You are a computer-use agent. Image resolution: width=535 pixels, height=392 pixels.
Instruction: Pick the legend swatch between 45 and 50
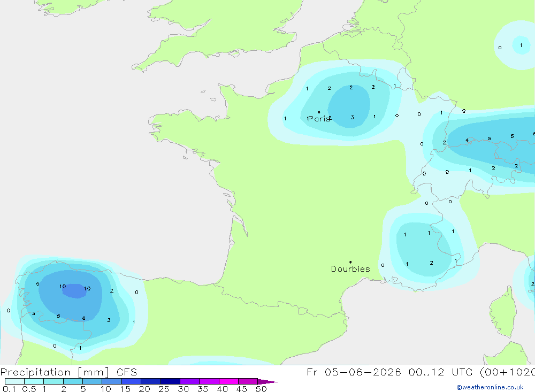248,381
